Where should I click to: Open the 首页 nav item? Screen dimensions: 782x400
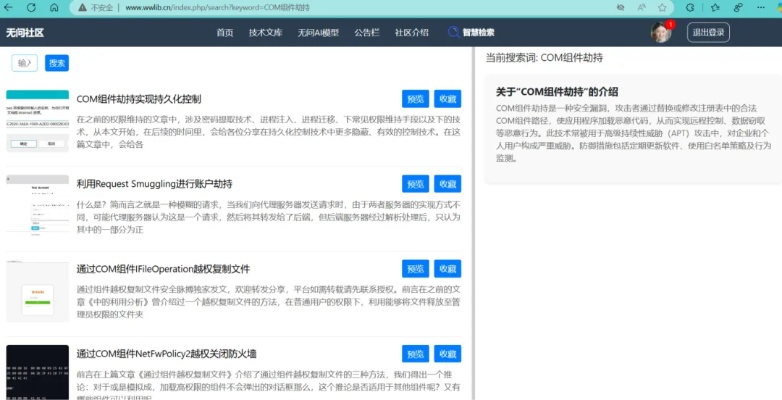click(225, 32)
